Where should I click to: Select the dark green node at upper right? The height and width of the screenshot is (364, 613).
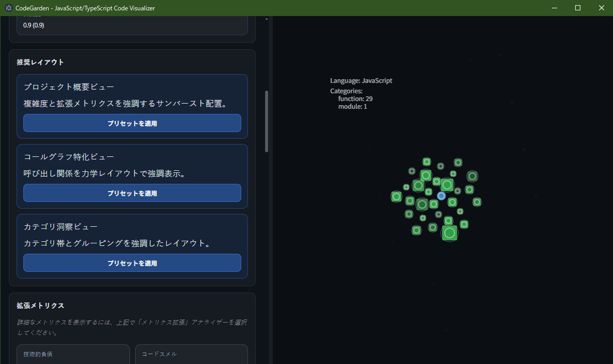point(472,176)
